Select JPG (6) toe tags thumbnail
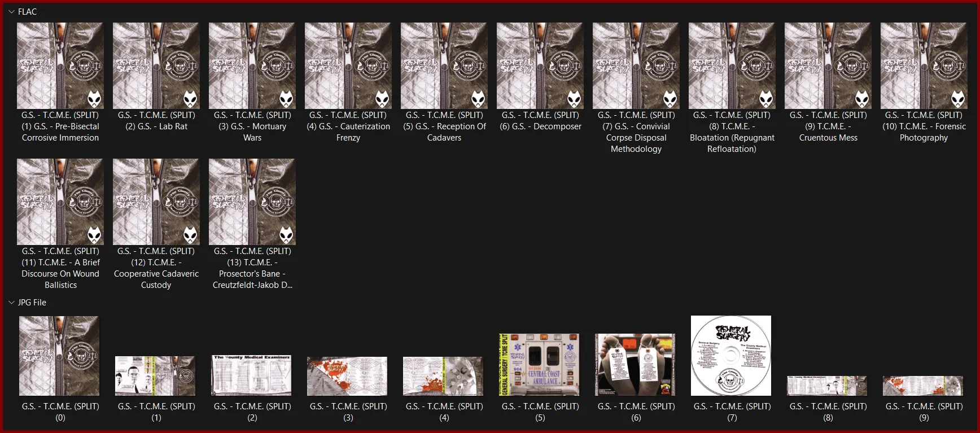The height and width of the screenshot is (433, 980). click(x=635, y=365)
